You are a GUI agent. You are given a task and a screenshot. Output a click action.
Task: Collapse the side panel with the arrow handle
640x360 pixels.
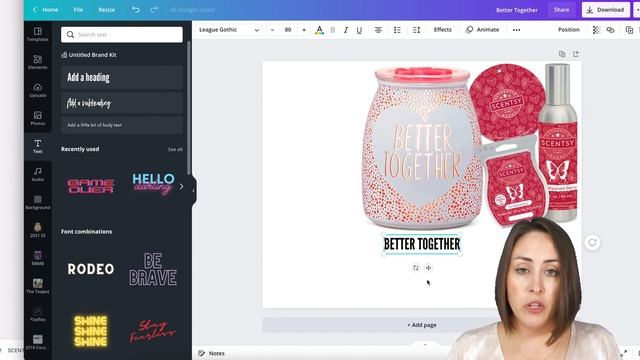pyautogui.click(x=194, y=190)
